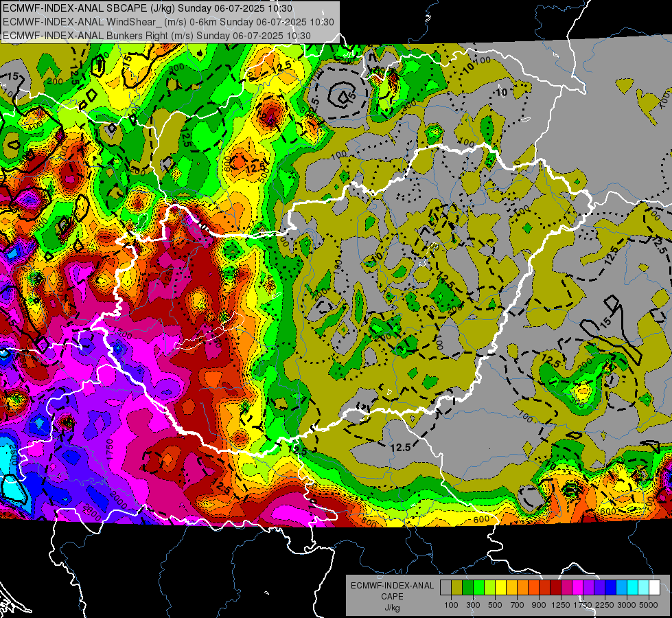Image resolution: width=672 pixels, height=618 pixels.
Task: Click the gray swatch in the CAPE legend
Action: 445,588
